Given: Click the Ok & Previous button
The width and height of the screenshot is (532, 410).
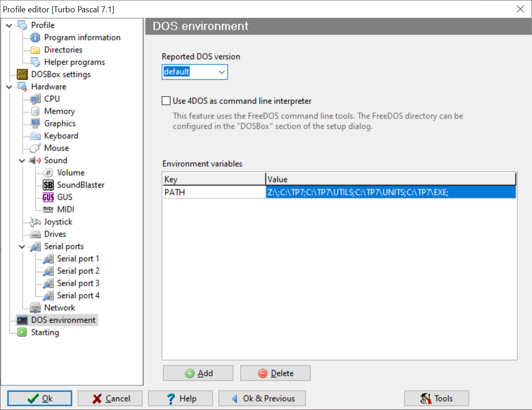Looking at the screenshot, I should pos(262,399).
